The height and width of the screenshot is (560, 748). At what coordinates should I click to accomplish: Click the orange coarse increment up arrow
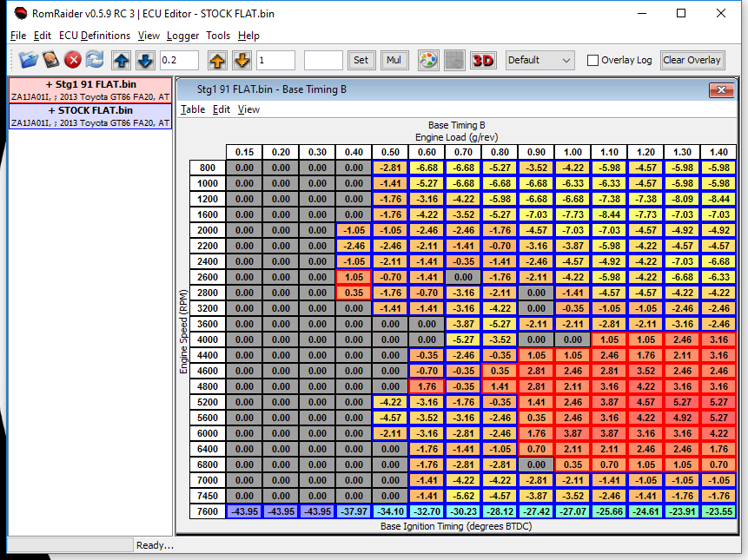(217, 60)
